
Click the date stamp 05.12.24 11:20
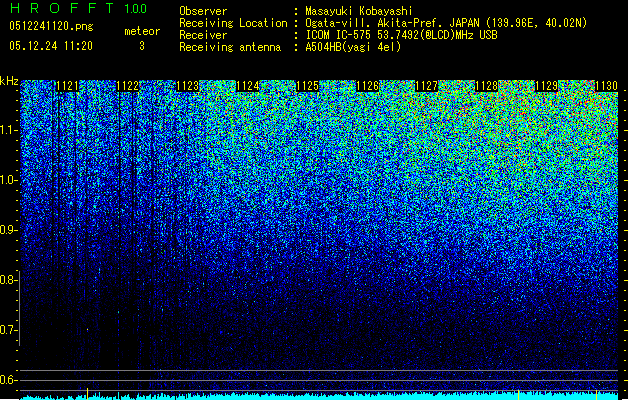coord(51,46)
